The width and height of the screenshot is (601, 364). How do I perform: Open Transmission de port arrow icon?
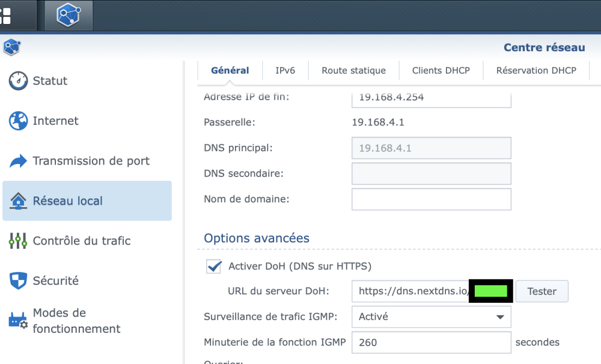18,161
